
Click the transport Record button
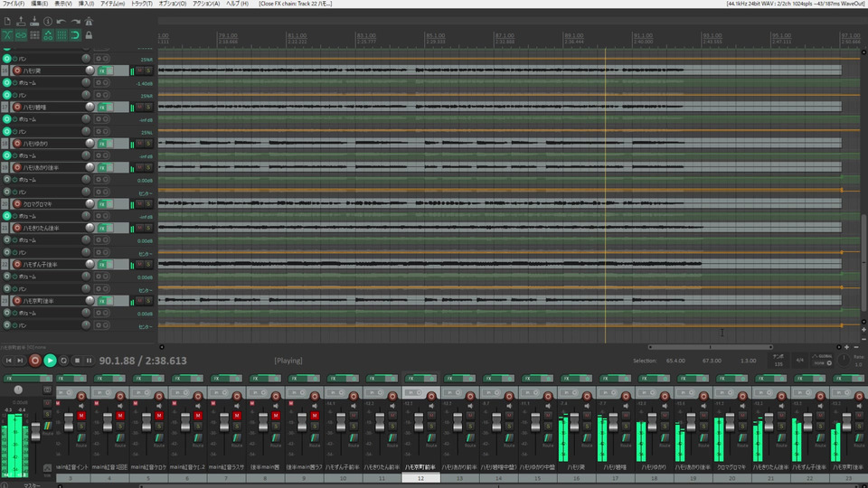coord(35,361)
